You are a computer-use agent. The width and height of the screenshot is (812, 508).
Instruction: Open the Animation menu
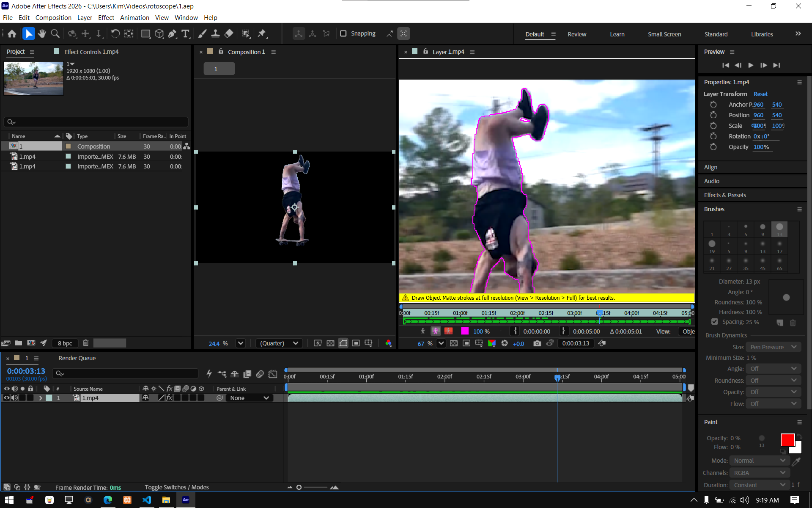134,18
